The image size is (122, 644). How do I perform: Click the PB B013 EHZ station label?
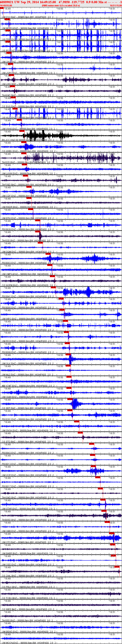28,464
